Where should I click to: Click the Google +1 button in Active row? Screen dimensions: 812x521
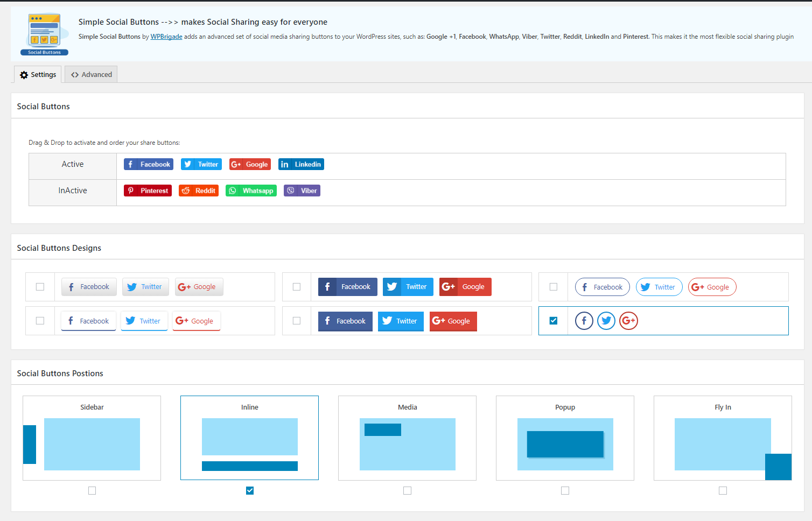click(249, 164)
